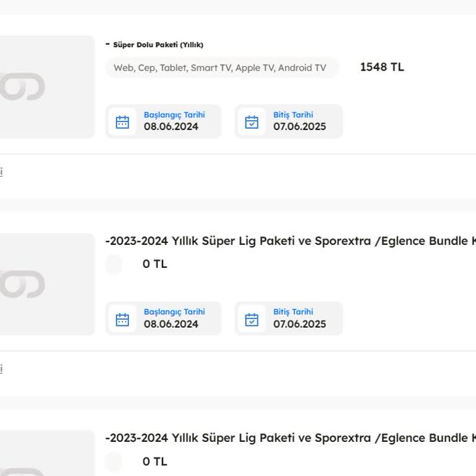Click the supported devices pill listing Web, Cep, Tablet
Screen dimensions: 476x476
[x=220, y=68]
